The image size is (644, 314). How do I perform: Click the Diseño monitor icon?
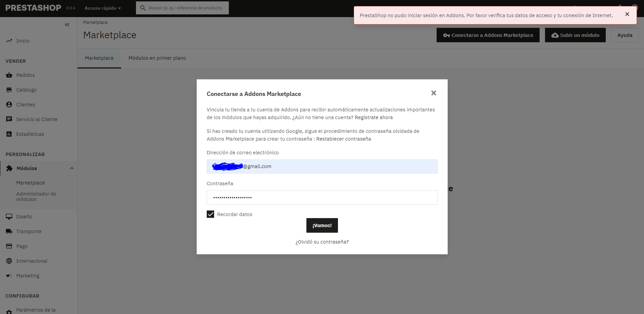coord(9,216)
